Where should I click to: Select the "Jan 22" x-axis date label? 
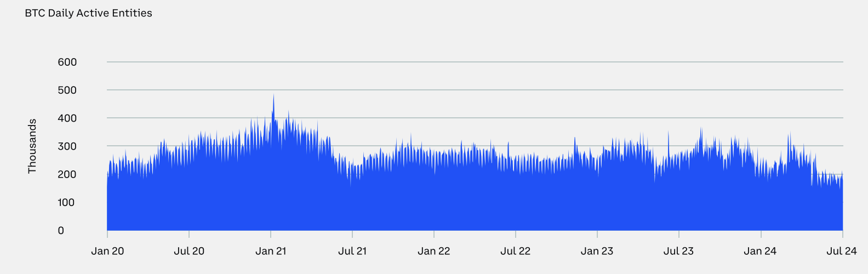[434, 251]
